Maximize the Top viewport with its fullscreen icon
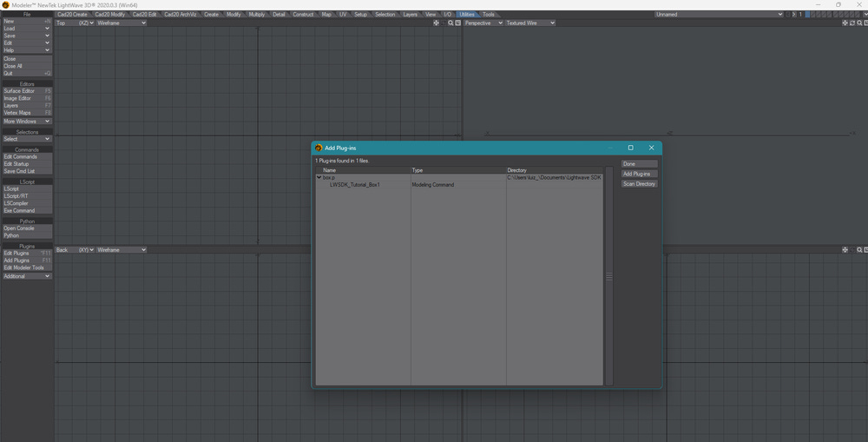 (x=457, y=23)
